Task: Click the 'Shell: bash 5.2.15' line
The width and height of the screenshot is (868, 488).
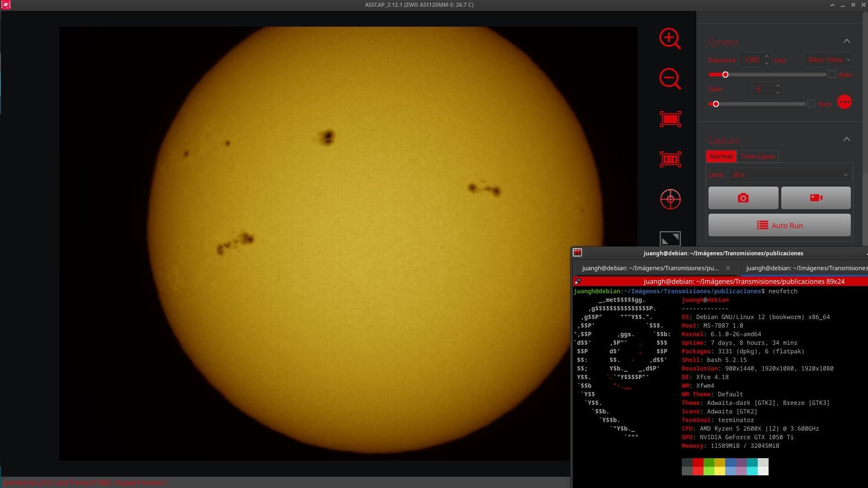Action: pyautogui.click(x=714, y=360)
